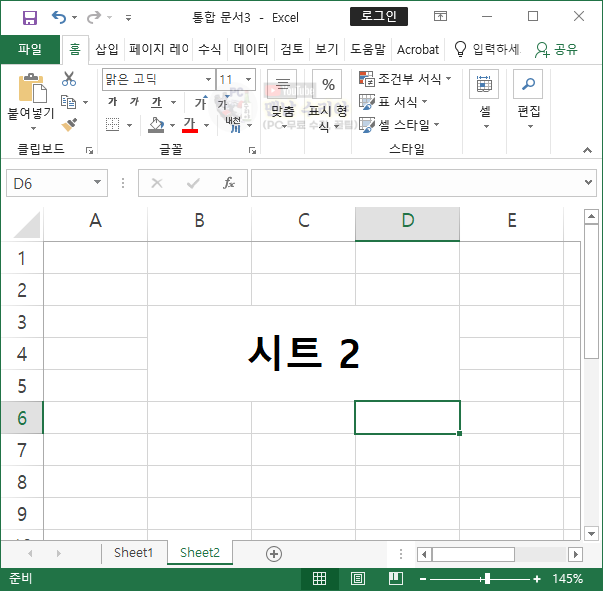Cut selection with the scissors icon
This screenshot has width=603, height=591.
pyautogui.click(x=69, y=79)
